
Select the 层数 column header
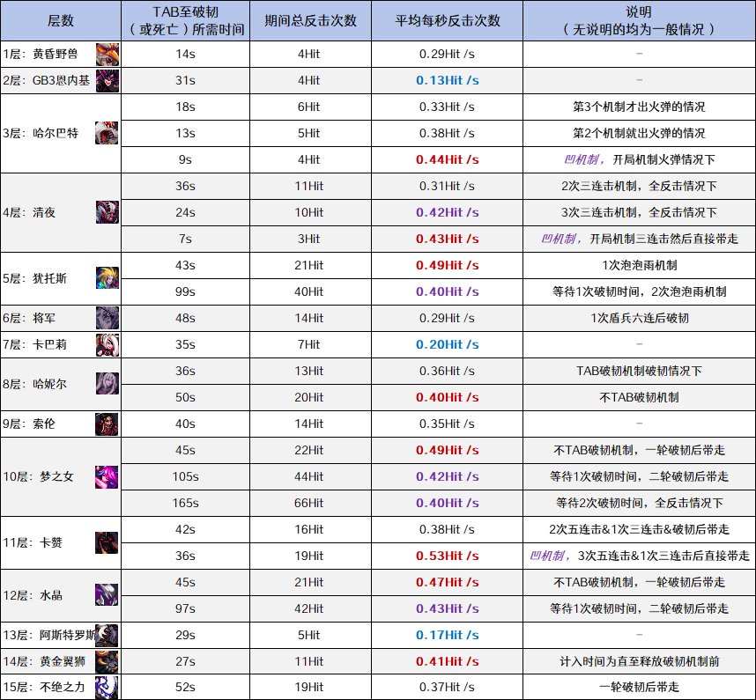point(61,21)
